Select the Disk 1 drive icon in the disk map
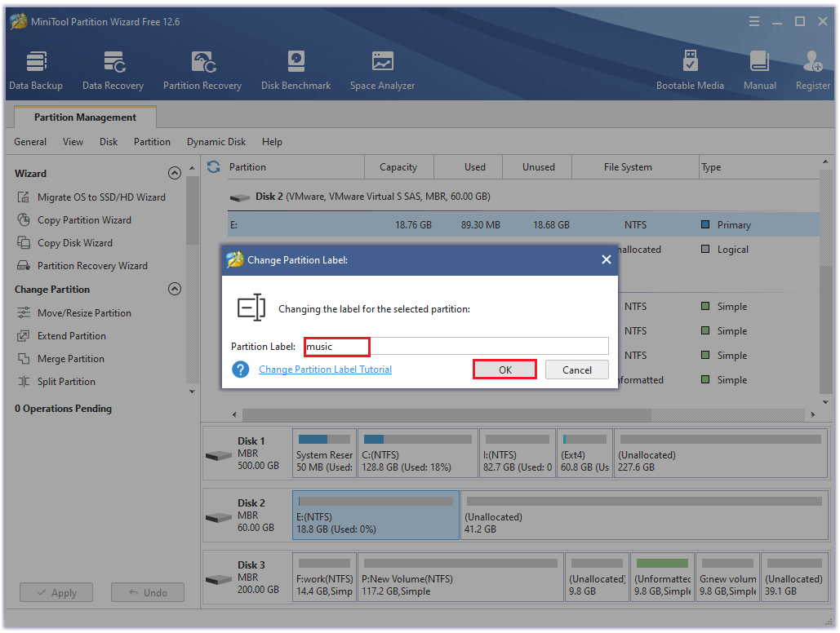This screenshot has height=633, width=840. [x=219, y=456]
